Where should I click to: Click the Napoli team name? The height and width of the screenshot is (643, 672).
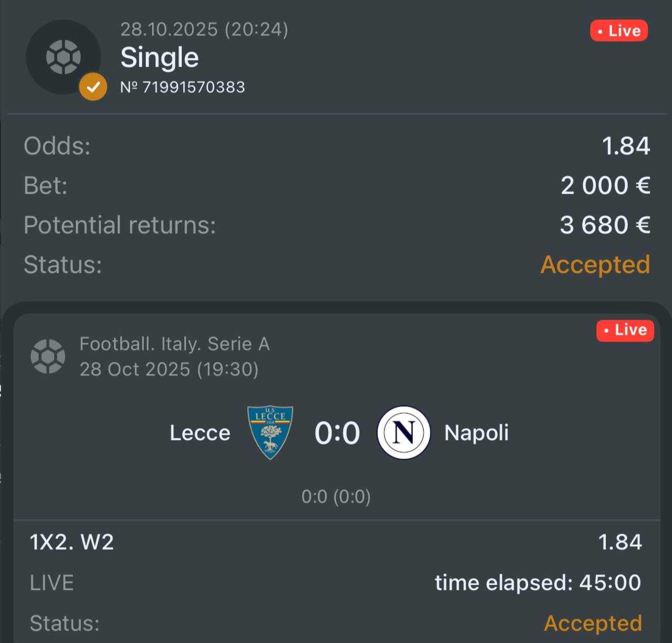[476, 434]
